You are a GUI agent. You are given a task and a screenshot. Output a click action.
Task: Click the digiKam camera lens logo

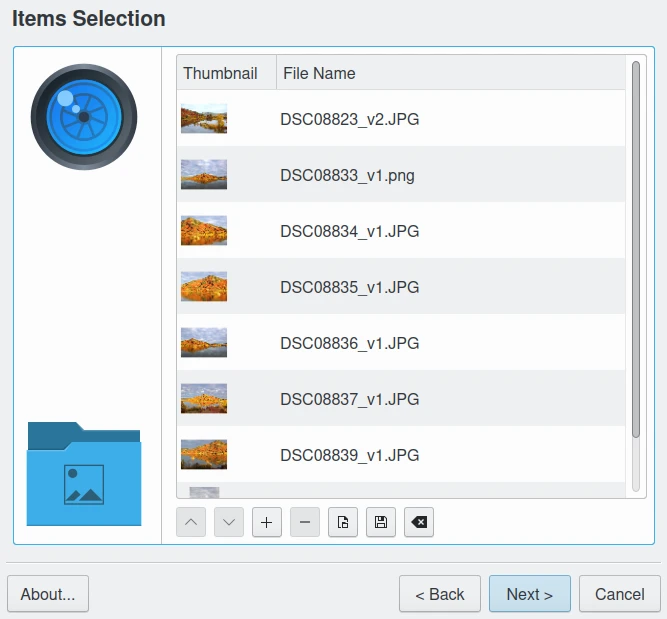pos(84,117)
